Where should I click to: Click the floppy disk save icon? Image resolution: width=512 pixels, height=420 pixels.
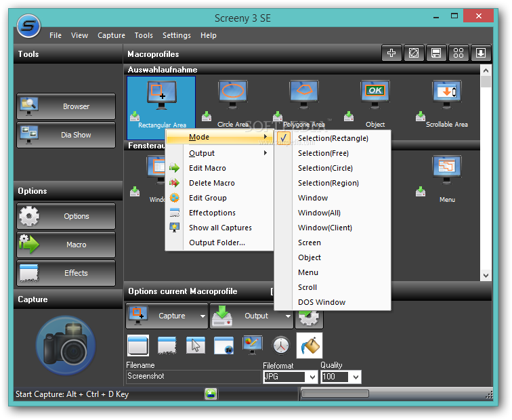[436, 53]
